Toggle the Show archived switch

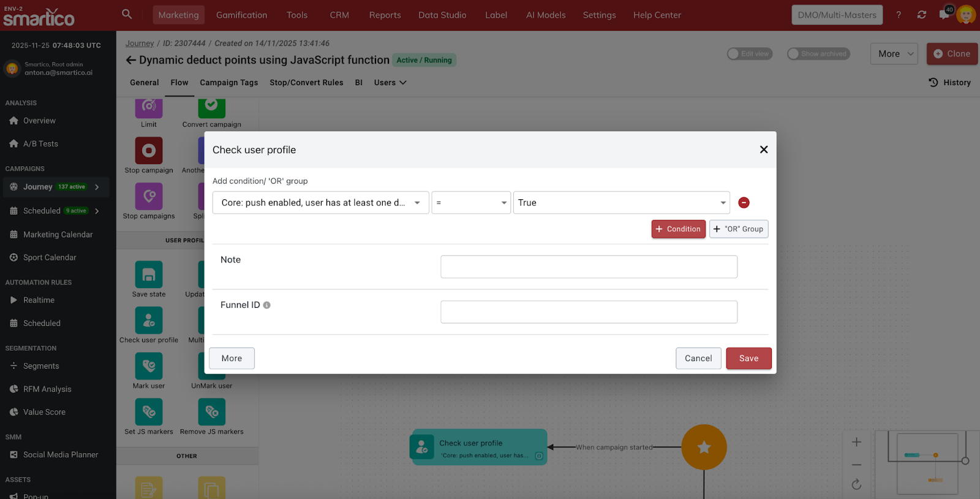point(818,54)
